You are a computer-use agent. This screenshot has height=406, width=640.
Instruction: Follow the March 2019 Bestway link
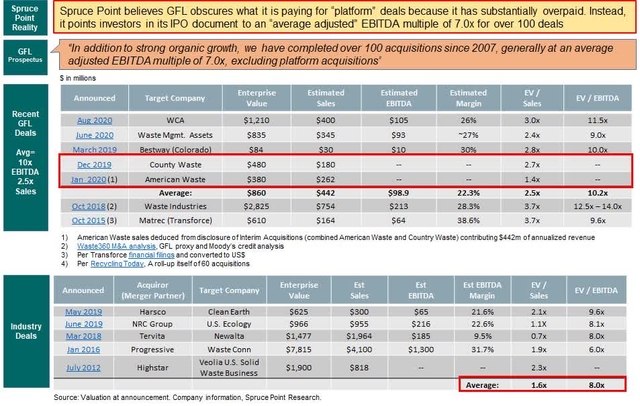point(94,149)
